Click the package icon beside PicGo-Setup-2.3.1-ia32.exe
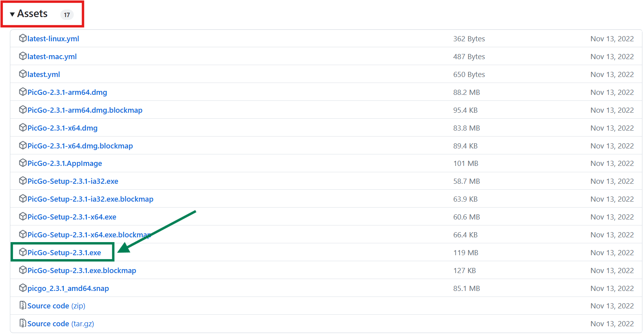644x335 pixels. click(23, 181)
